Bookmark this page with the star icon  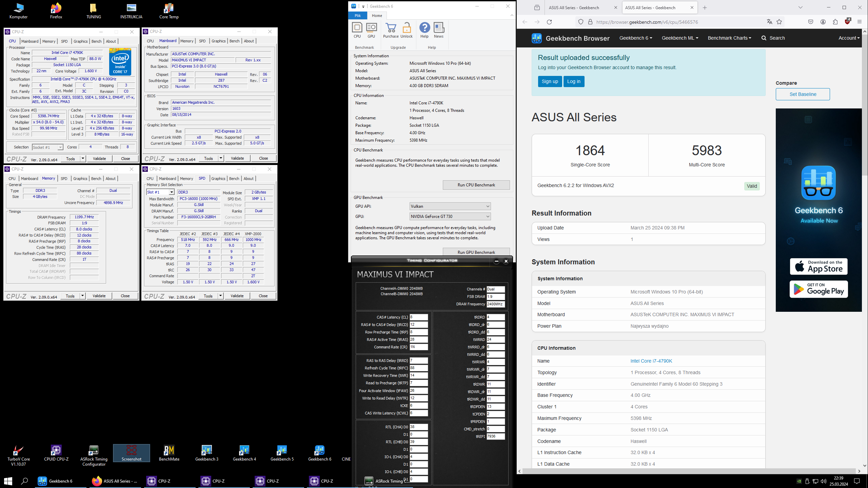pos(779,22)
